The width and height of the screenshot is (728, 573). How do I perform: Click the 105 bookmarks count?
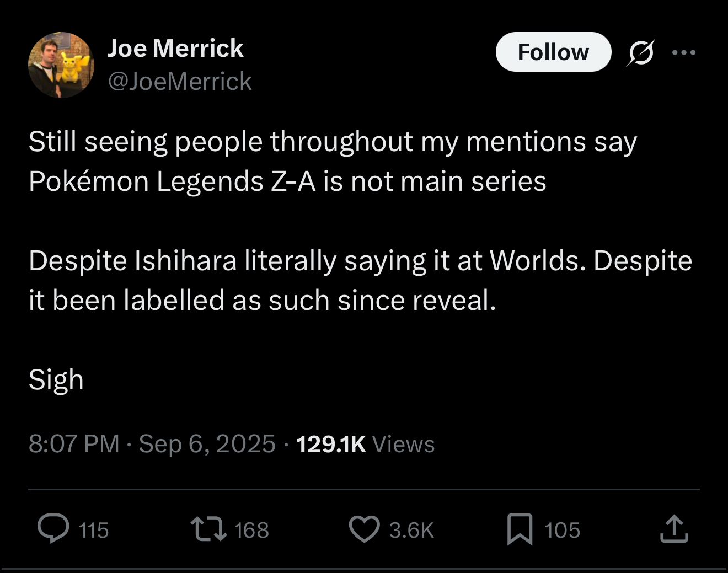tap(562, 530)
